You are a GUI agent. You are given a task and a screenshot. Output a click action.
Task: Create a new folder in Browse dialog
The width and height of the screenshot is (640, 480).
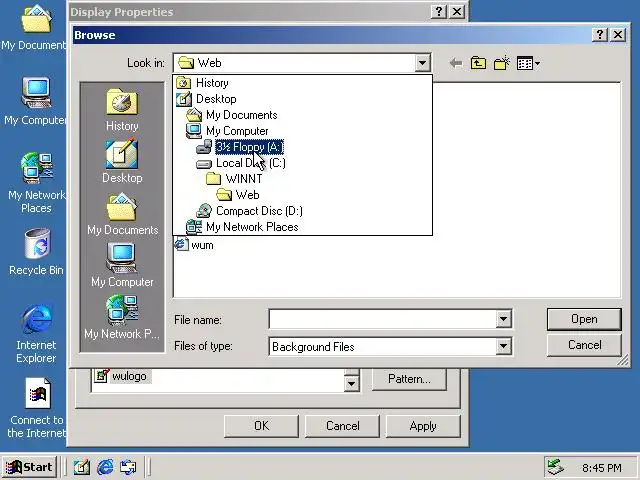tap(502, 63)
